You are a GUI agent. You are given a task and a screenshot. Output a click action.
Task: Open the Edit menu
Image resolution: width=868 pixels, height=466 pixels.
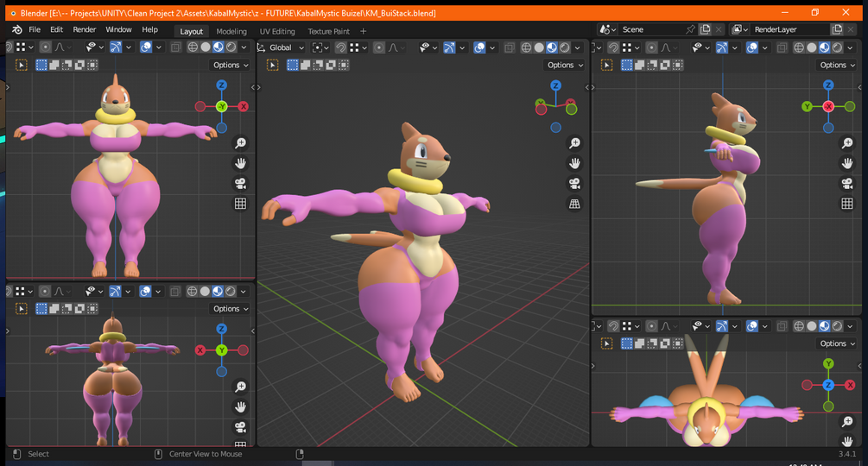(x=56, y=30)
